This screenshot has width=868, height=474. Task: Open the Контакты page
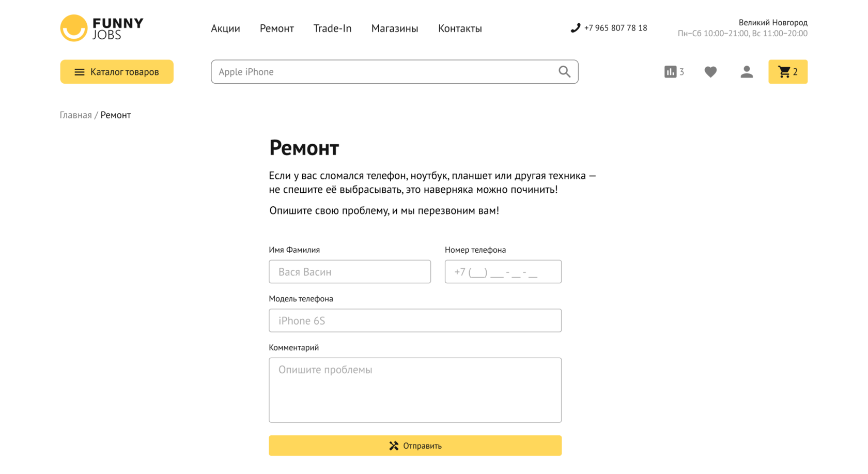pyautogui.click(x=460, y=28)
